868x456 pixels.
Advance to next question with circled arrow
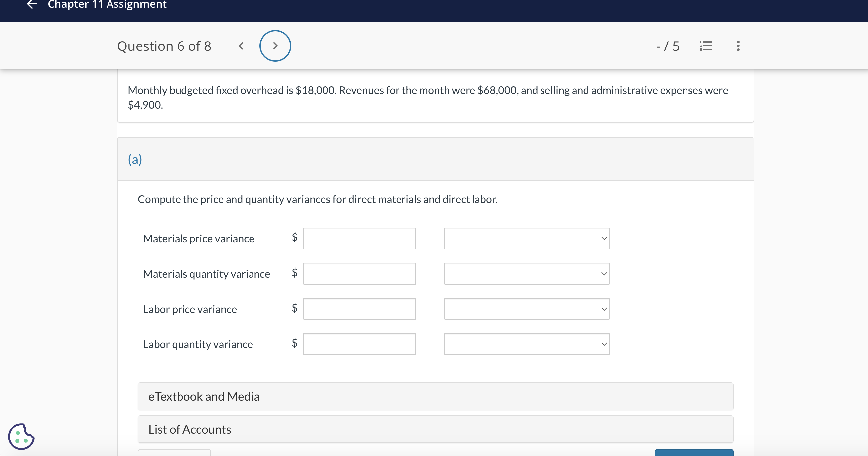click(x=275, y=46)
